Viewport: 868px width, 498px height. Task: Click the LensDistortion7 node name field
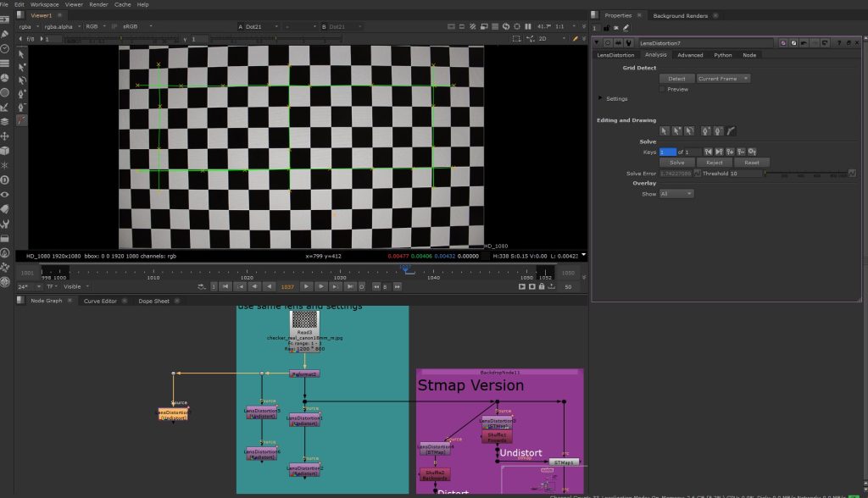705,42
